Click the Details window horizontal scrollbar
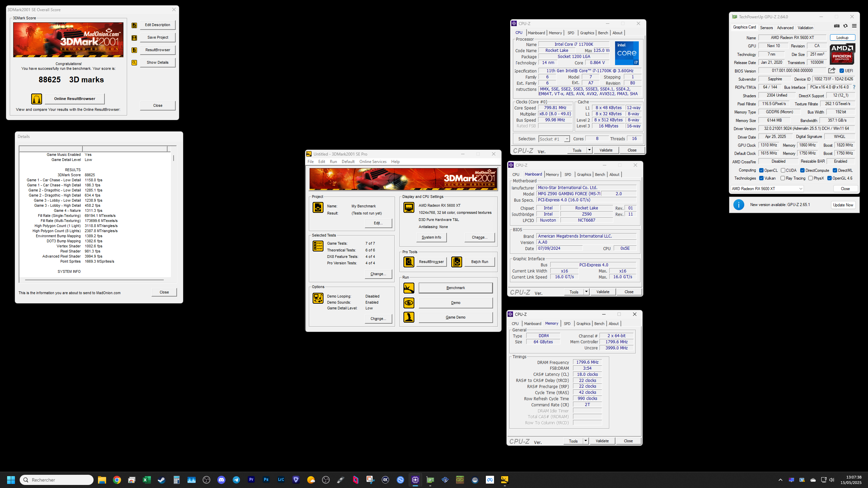The image size is (868, 488). (94, 280)
